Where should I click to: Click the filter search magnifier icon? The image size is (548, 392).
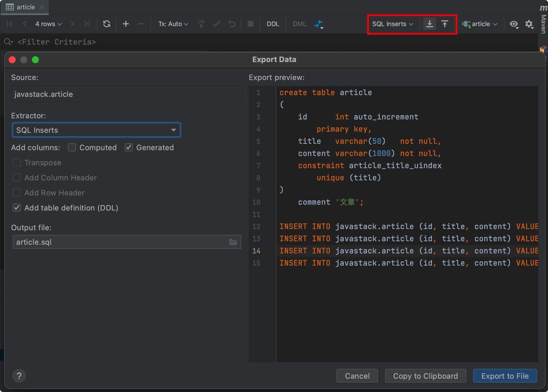pos(8,42)
